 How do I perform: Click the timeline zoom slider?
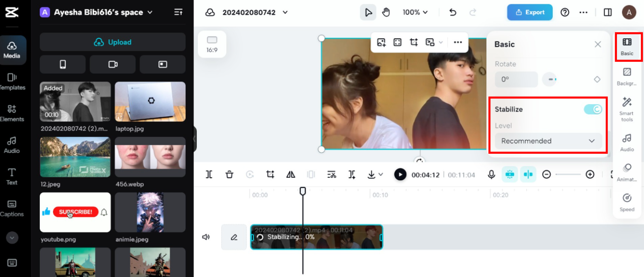[568, 174]
